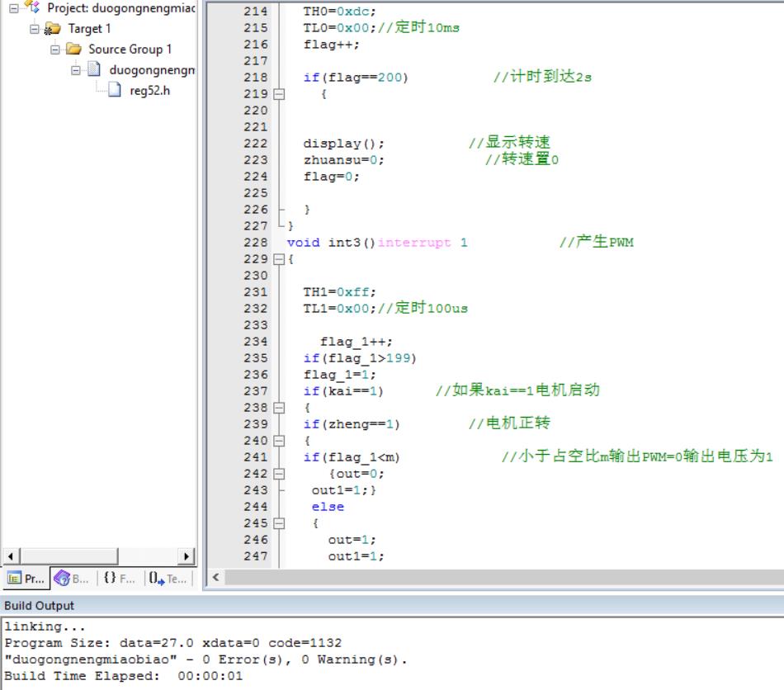Collapse the Target 1 tree node
784x690 pixels.
(x=34, y=29)
